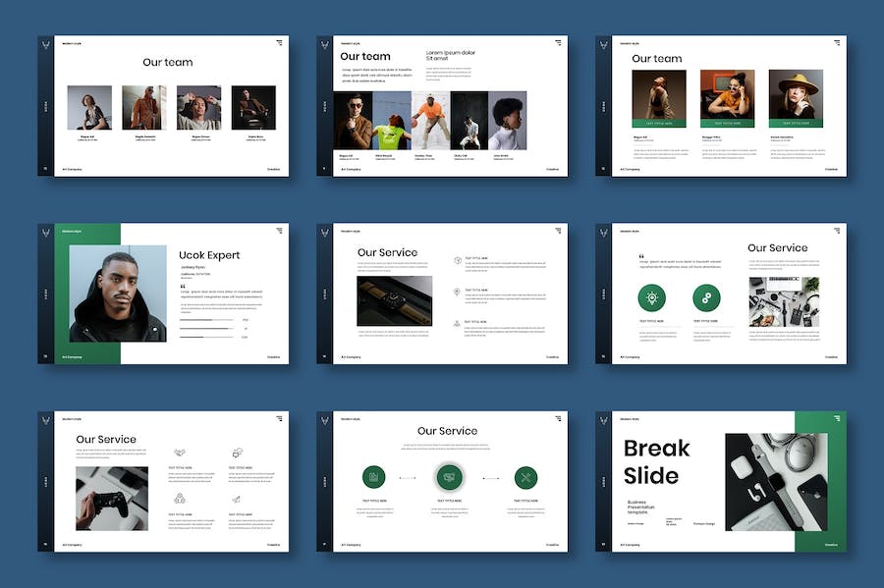Image resolution: width=884 pixels, height=588 pixels.
Task: Select the paper plane icon on service slide
Action: (x=237, y=499)
